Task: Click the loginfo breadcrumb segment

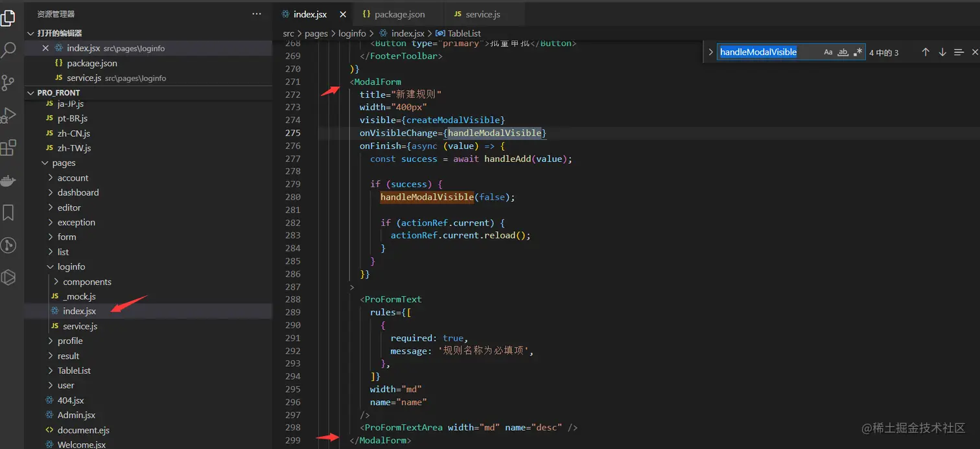Action: click(353, 34)
